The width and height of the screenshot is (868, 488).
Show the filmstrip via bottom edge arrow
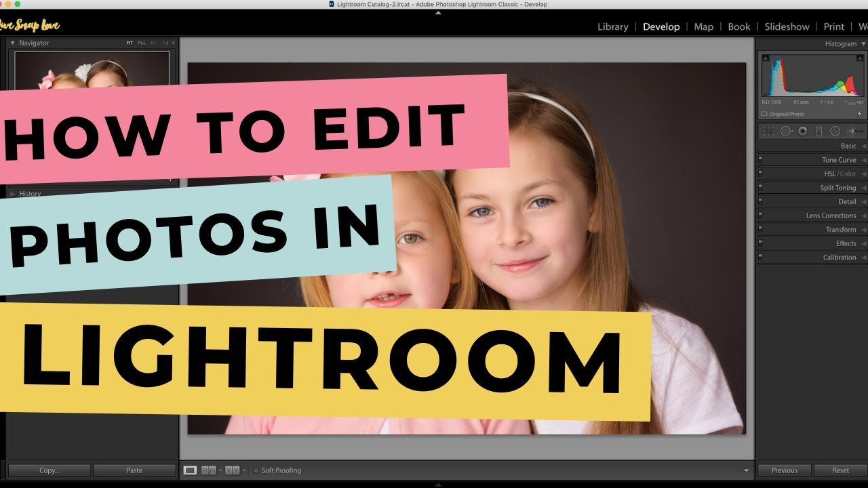(438, 484)
